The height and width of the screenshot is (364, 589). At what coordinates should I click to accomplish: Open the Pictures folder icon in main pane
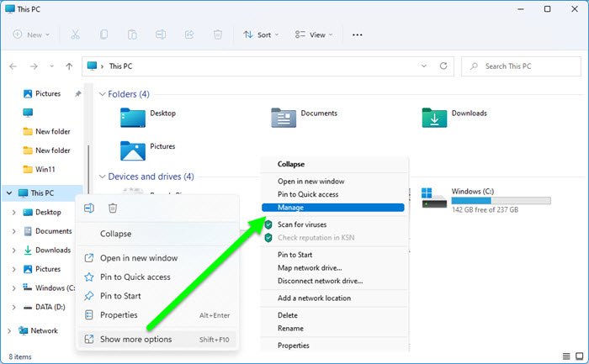click(x=133, y=150)
